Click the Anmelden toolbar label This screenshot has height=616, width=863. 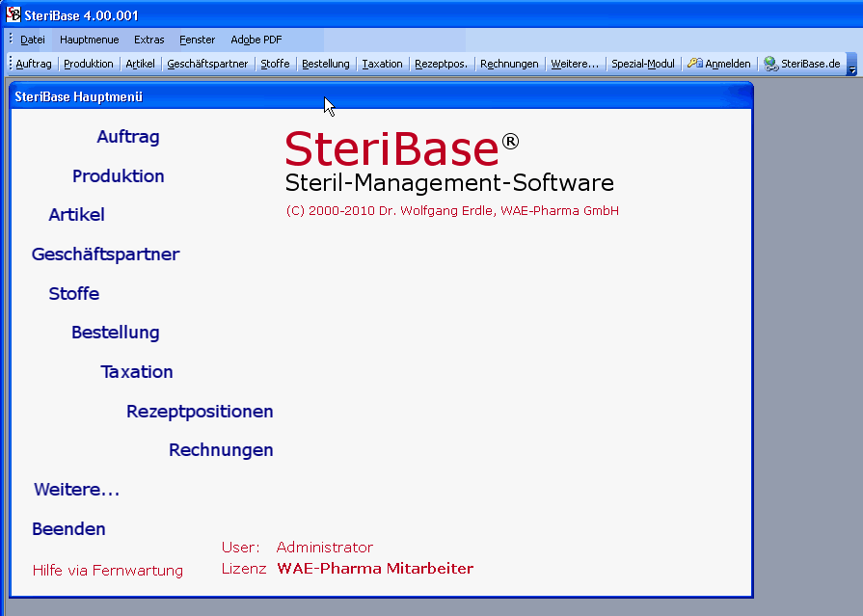(x=728, y=64)
